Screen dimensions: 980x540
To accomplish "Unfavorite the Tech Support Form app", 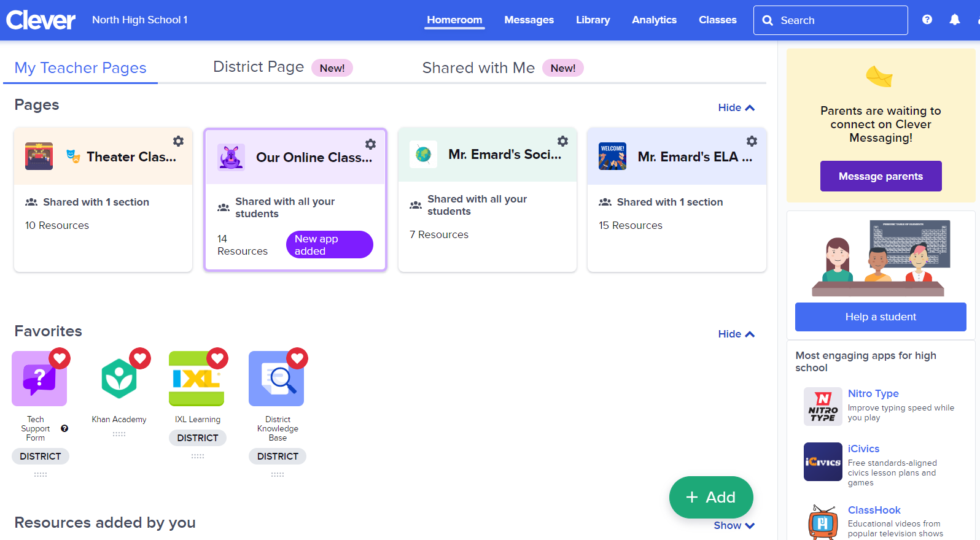I will (x=60, y=358).
